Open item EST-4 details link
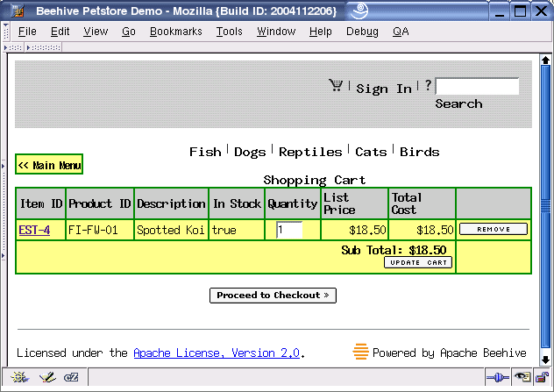 pos(34,230)
